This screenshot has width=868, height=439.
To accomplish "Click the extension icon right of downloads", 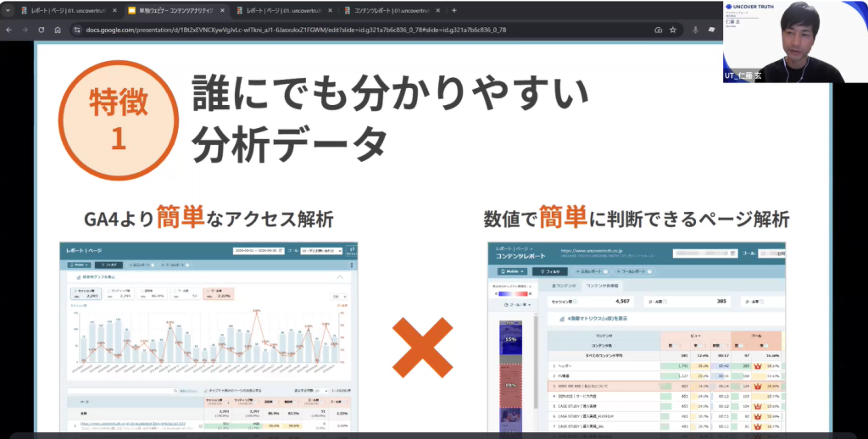I will click(711, 30).
